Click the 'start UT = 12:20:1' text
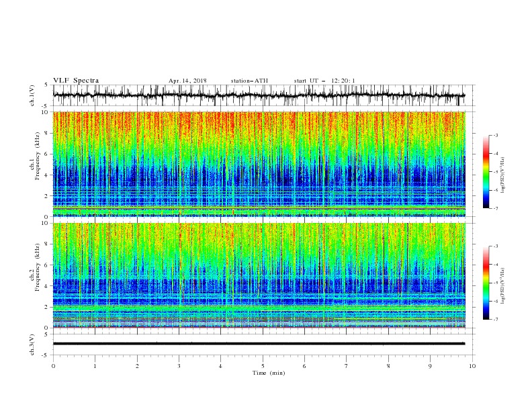Viewport: 532px width, 411px height. click(324, 81)
